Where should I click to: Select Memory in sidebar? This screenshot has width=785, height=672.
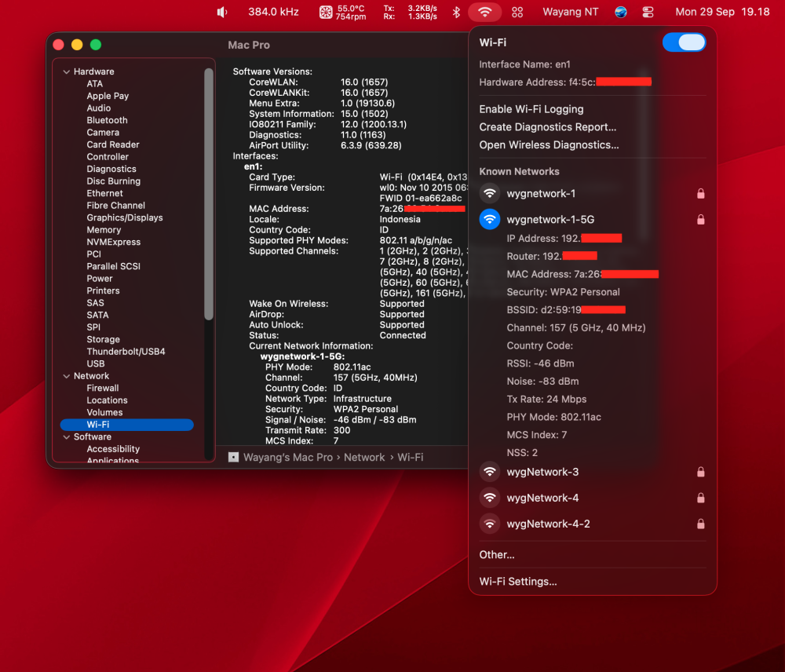point(104,230)
